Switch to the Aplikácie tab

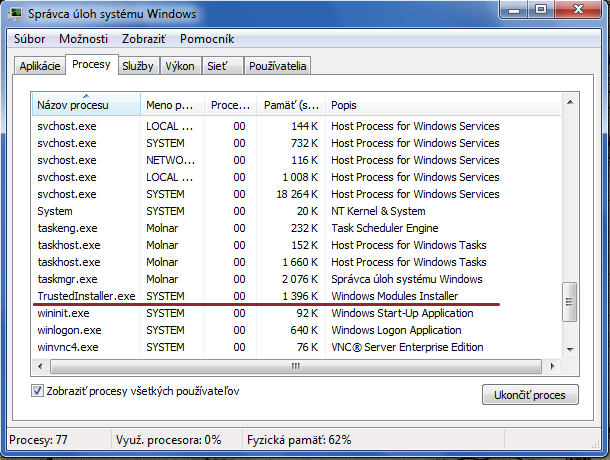pyautogui.click(x=41, y=66)
